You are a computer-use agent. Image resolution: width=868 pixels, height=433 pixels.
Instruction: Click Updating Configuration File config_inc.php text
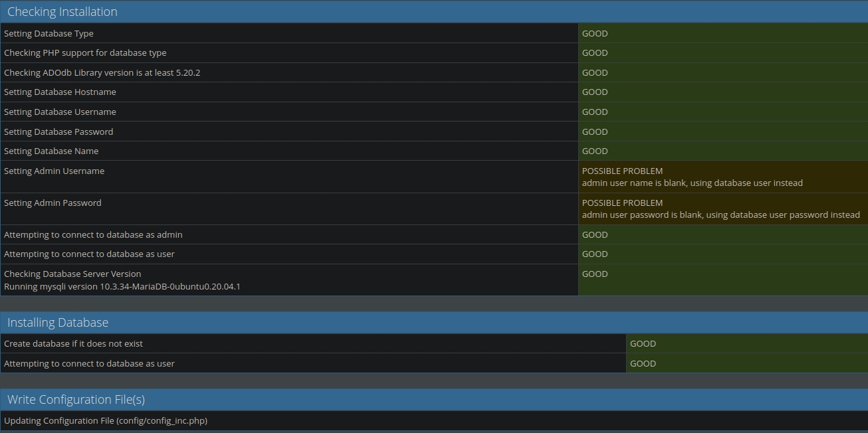click(x=106, y=421)
